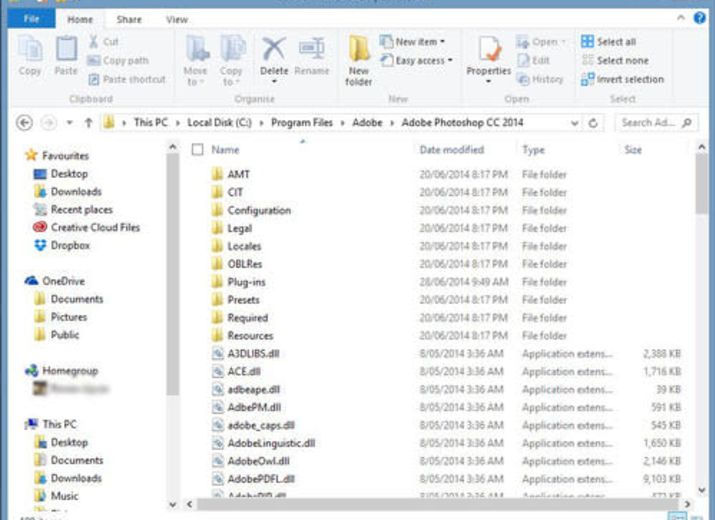This screenshot has width=715, height=520.
Task: Select the Copy path command
Action: [x=118, y=61]
